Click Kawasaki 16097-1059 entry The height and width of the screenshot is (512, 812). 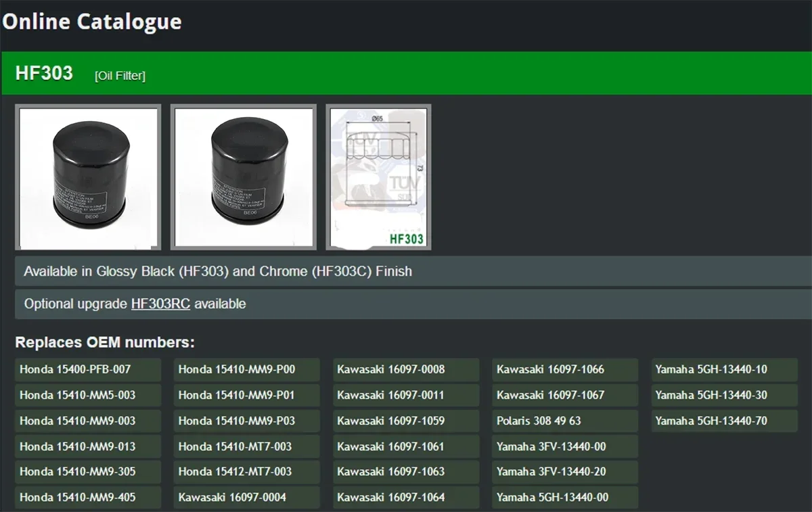[x=406, y=421]
